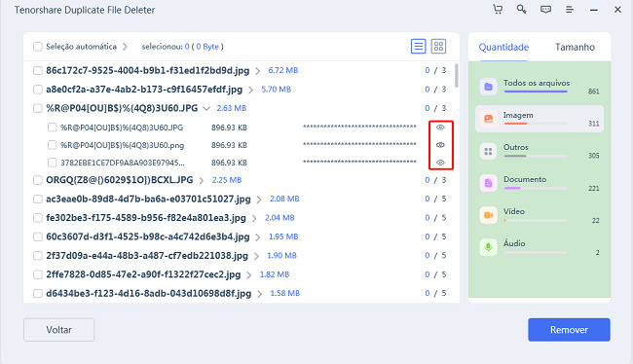Preview %R@P04[OU]B$}%{4Q8)3U60.JPG 896.93 KB with eye icon
The width and height of the screenshot is (633, 364).
(440, 127)
